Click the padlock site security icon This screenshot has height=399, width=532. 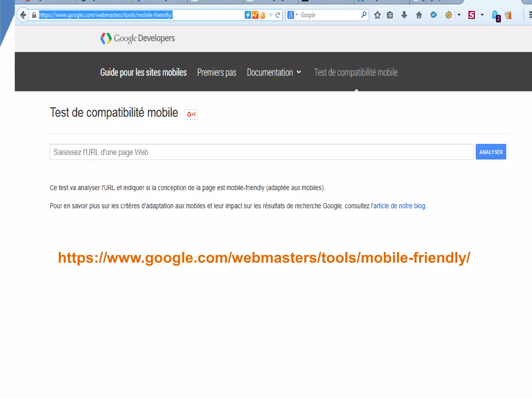[34, 15]
